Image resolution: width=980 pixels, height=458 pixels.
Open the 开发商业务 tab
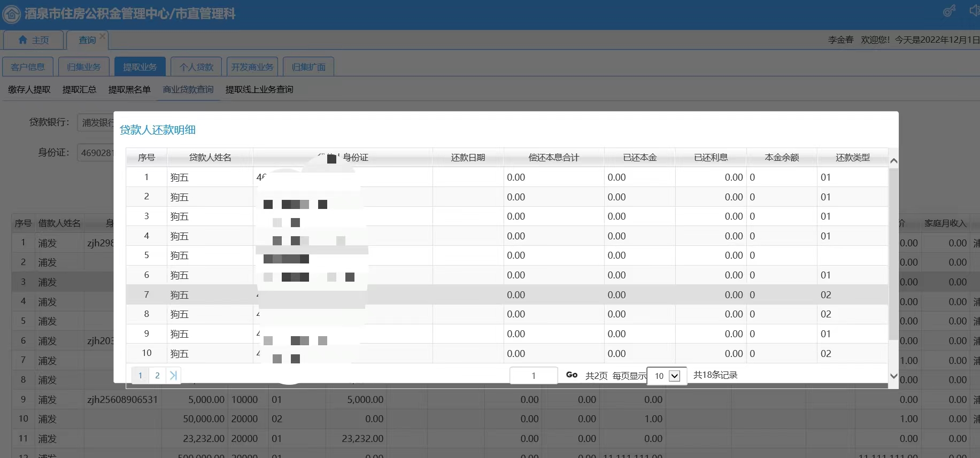click(x=252, y=67)
